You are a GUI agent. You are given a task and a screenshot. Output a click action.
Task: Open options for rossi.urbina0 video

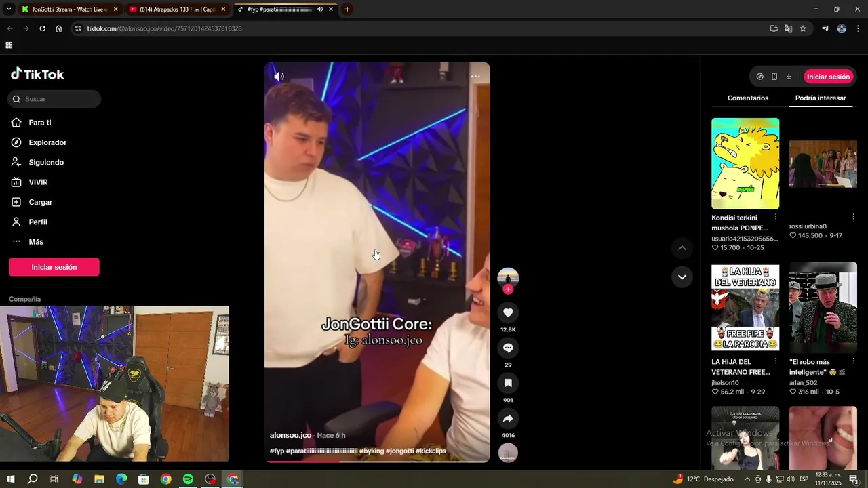pos(853,217)
